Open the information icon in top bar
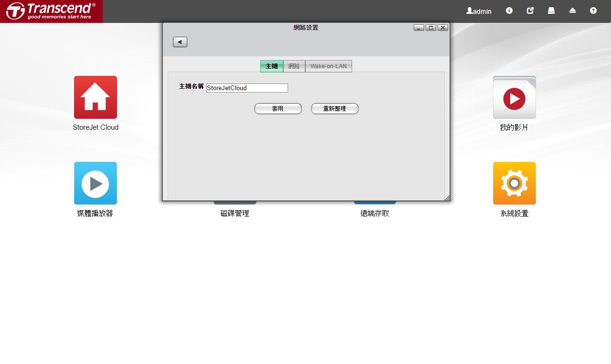 [x=509, y=10]
